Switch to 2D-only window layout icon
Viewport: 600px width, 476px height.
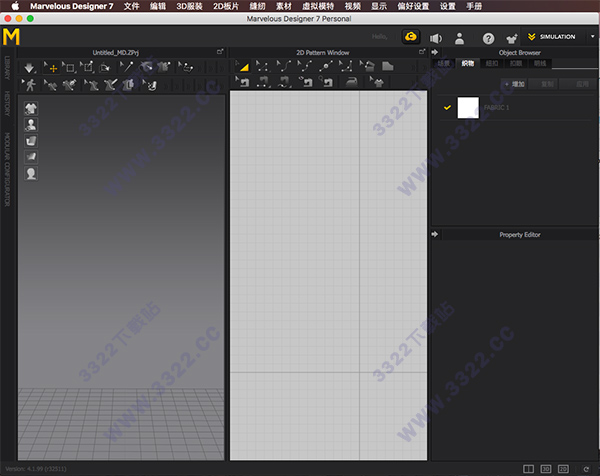coord(563,469)
